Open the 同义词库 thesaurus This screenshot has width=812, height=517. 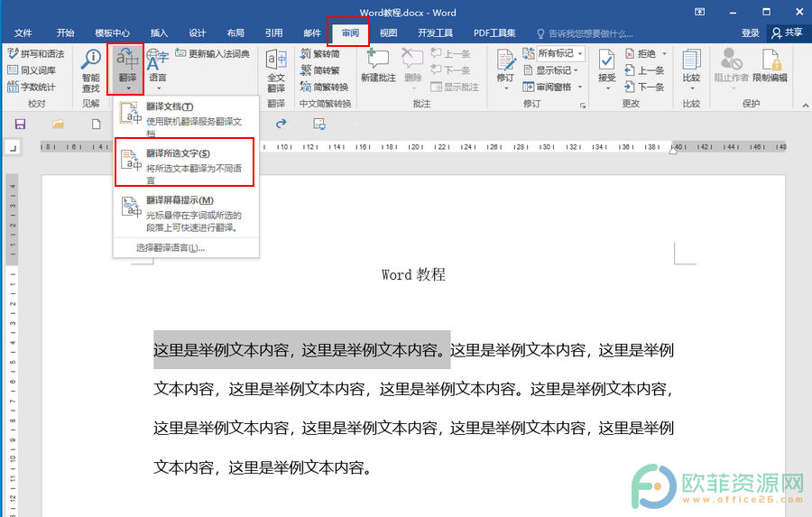(x=32, y=70)
